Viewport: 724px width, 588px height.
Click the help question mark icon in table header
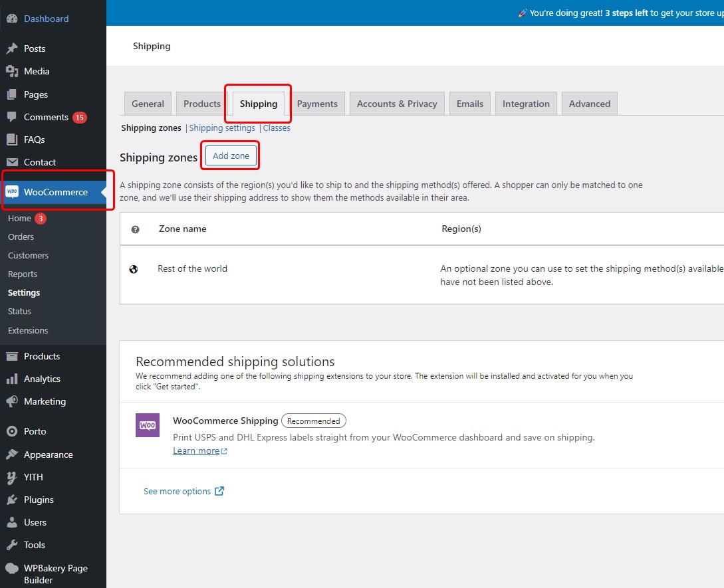pyautogui.click(x=136, y=229)
